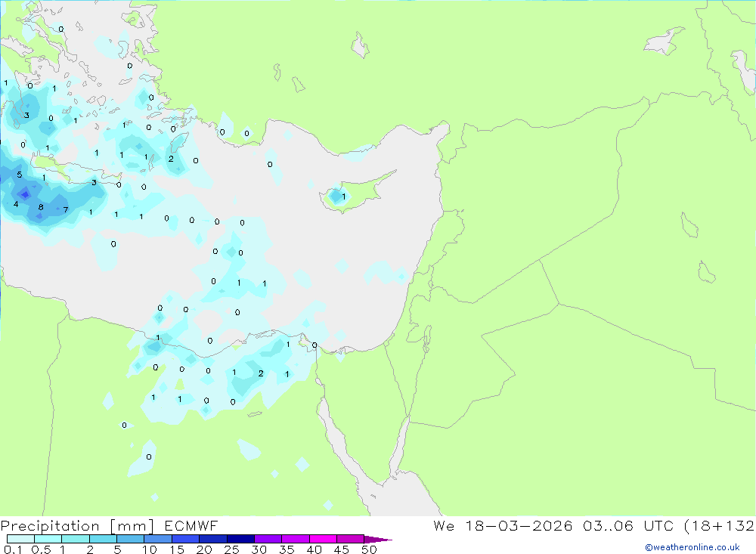Click the legend label '0.1'
This screenshot has height=554, width=756.
click(13, 549)
